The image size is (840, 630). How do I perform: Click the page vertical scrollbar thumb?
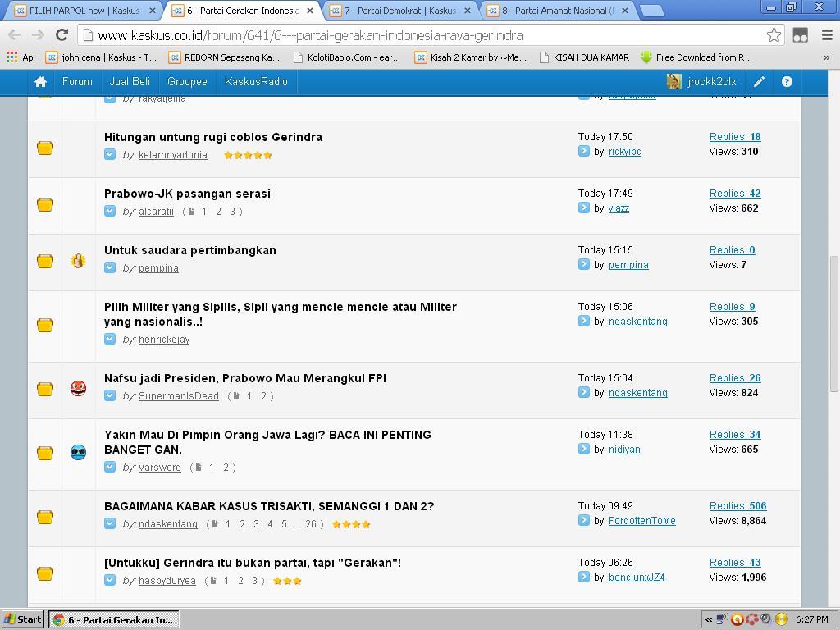coord(833,324)
